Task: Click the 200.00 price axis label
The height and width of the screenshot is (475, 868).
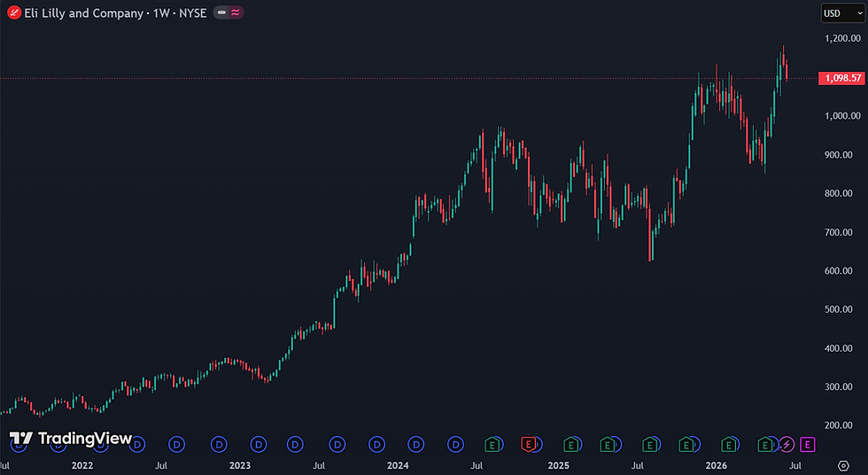Action: 838,425
